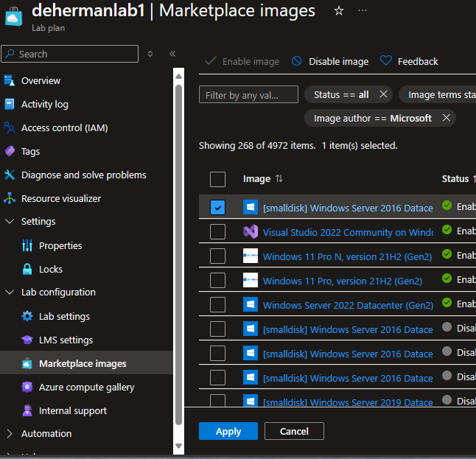476x459 pixels.
Task: Check the Visual Studio 2022 Community row
Action: click(x=217, y=231)
